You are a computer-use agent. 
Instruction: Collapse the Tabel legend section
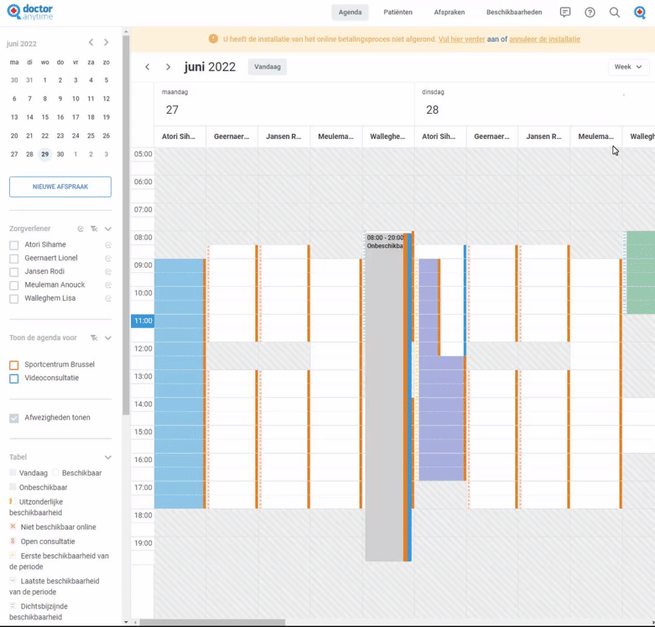(x=108, y=457)
